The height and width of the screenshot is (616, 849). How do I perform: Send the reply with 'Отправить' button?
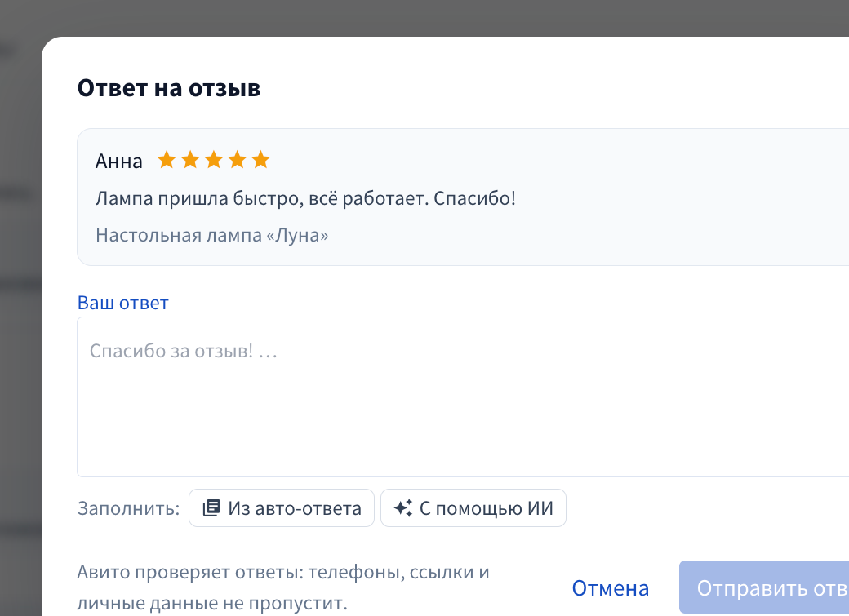(x=764, y=587)
